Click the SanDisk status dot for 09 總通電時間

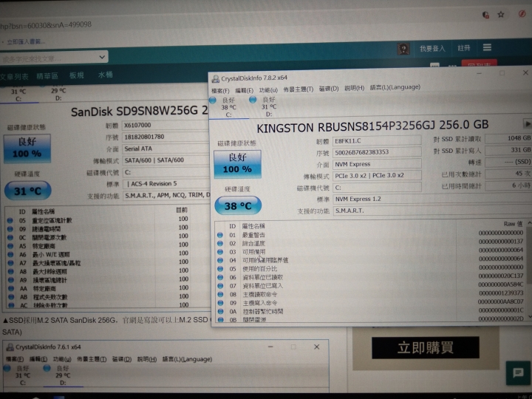(10, 229)
